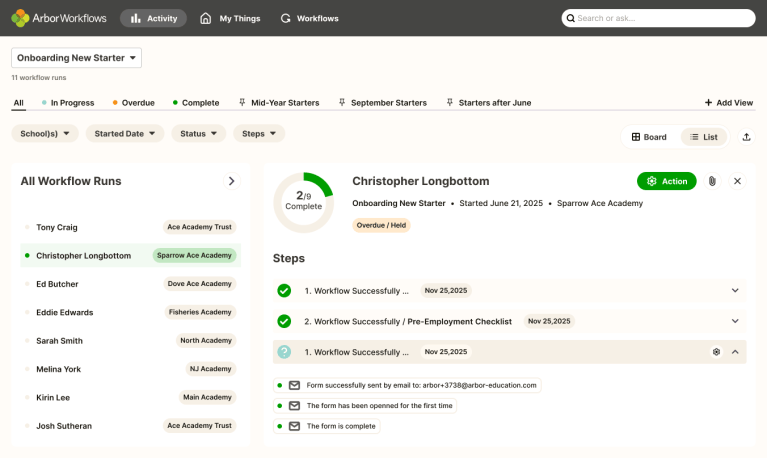Screen dimensions: 767x458
Task: Switch to In Progress view
Action: 68,103
